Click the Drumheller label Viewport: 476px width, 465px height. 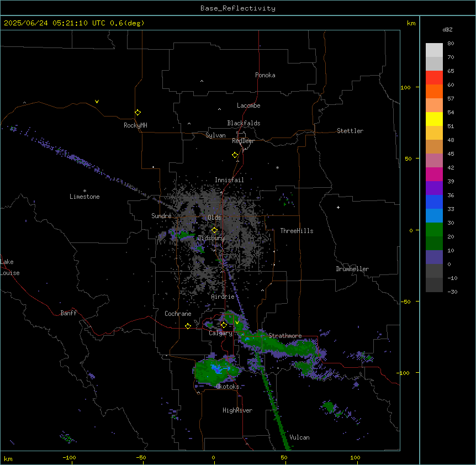click(x=352, y=269)
